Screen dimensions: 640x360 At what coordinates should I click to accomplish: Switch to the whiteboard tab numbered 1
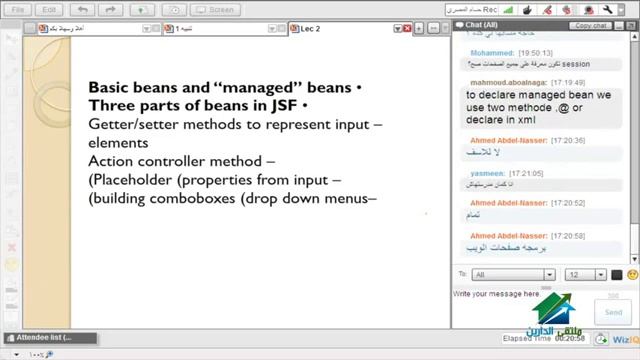pyautogui.click(x=184, y=29)
